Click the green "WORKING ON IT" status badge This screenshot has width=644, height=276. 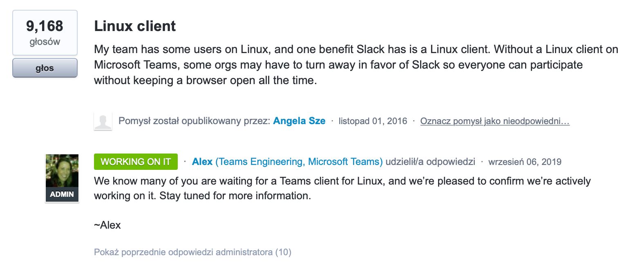click(136, 162)
